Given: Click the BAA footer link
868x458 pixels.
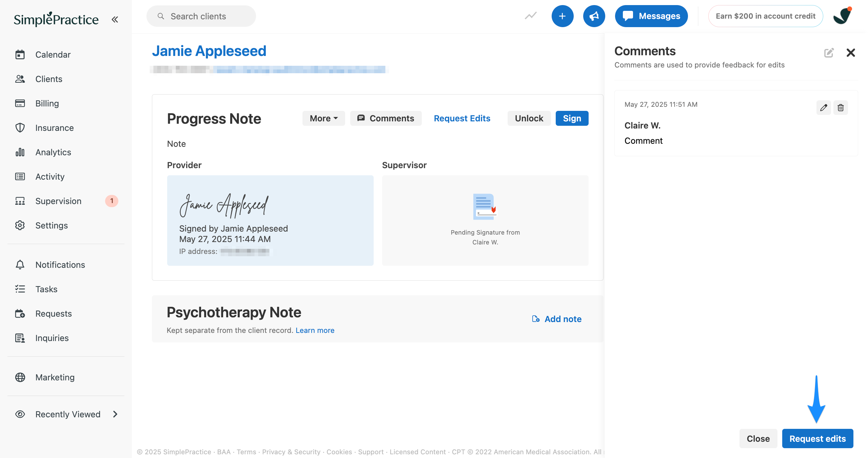Looking at the screenshot, I should point(224,452).
